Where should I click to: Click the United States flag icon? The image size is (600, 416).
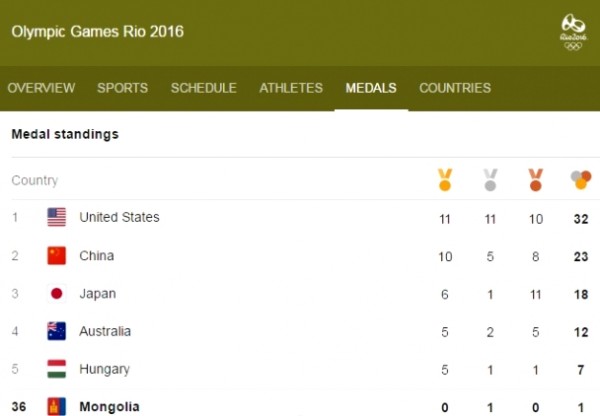57,217
